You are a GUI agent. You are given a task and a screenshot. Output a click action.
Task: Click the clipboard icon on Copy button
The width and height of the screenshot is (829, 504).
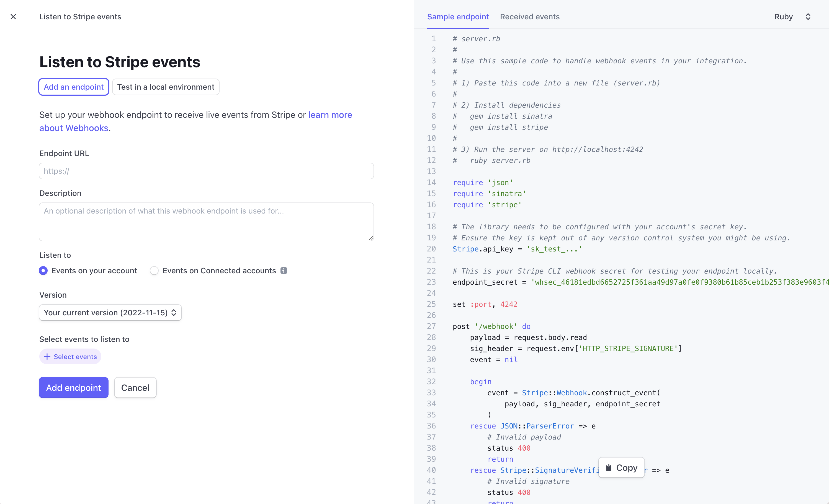point(608,468)
